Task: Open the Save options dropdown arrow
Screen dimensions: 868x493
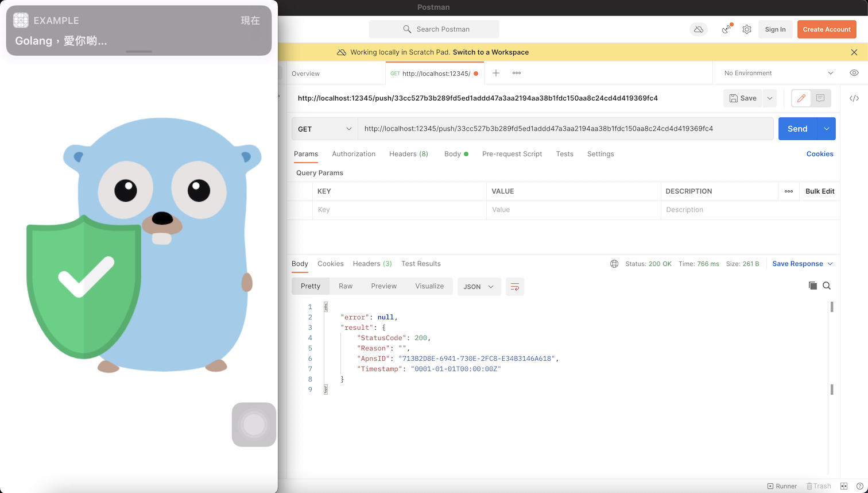Action: coord(770,98)
